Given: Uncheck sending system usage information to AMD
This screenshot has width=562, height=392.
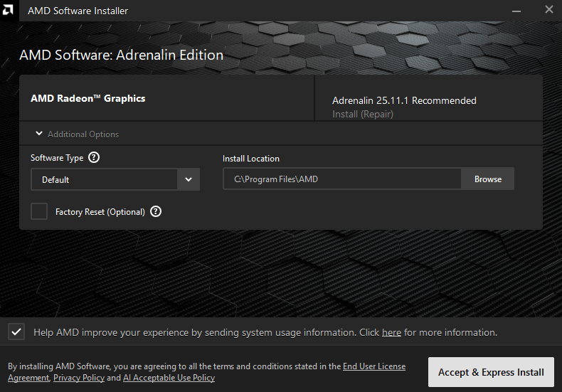Looking at the screenshot, I should (x=16, y=332).
